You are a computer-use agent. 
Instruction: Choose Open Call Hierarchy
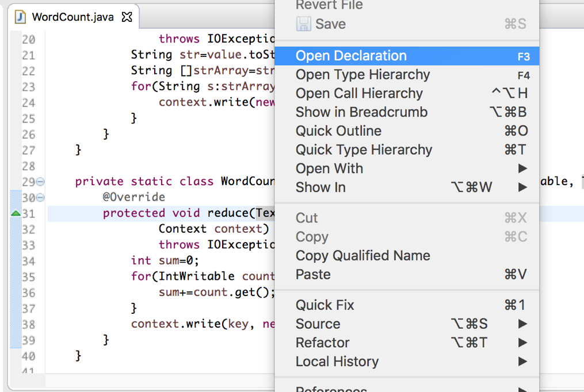click(x=407, y=93)
